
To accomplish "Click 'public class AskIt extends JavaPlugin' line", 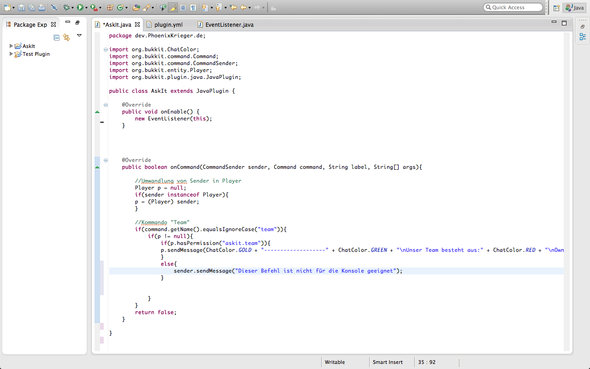I will 172,91.
